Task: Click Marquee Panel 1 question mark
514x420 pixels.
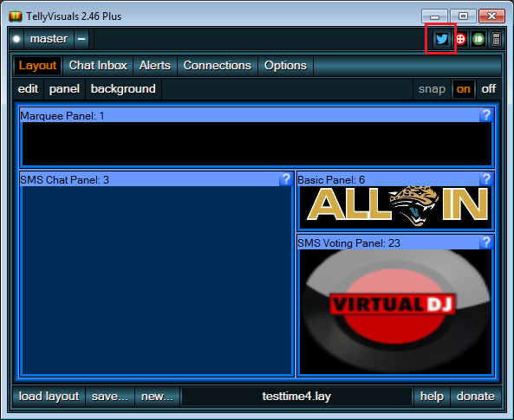Action: [x=486, y=115]
